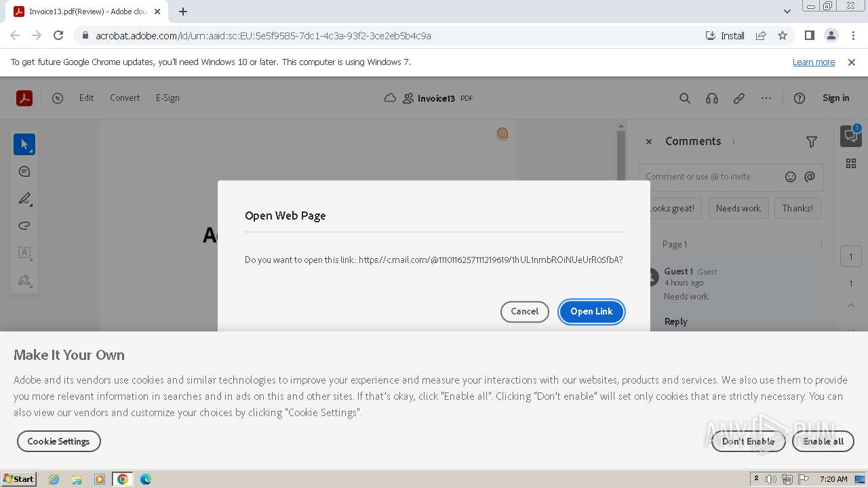Click the browser back arrow
This screenshot has height=488, width=868.
[15, 36]
